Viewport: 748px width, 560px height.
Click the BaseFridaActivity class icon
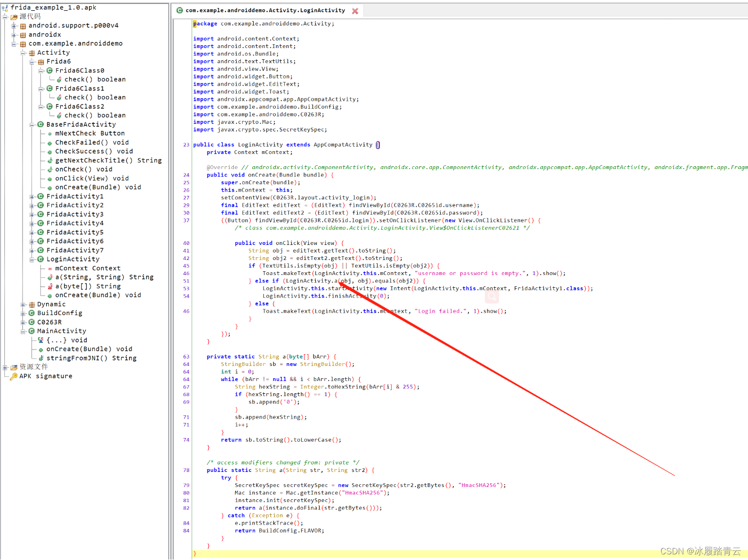41,124
